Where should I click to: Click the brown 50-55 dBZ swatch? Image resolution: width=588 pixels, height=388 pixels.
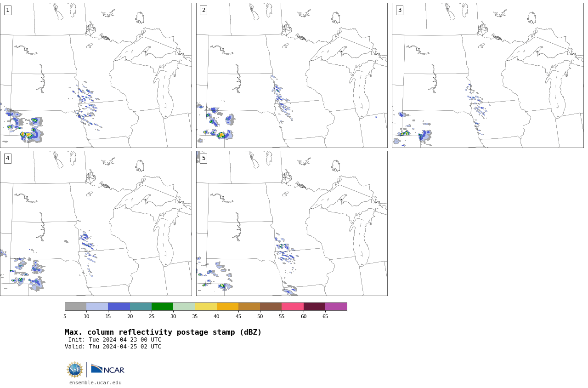click(x=271, y=307)
